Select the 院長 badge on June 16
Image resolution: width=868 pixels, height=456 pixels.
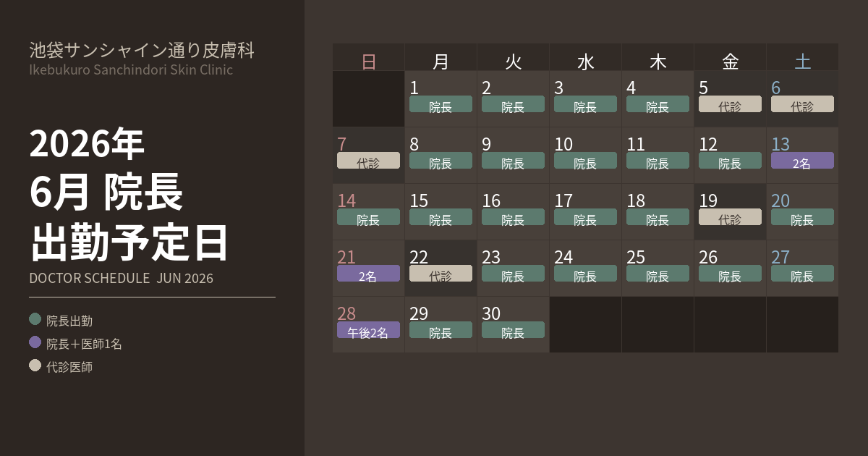(x=513, y=217)
